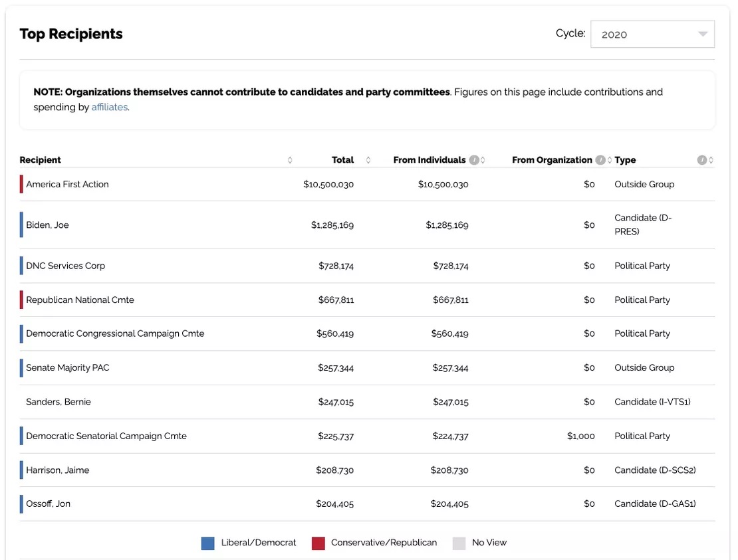Click the From Organization column header
Viewport: 738px width, 560px height.
click(x=552, y=160)
